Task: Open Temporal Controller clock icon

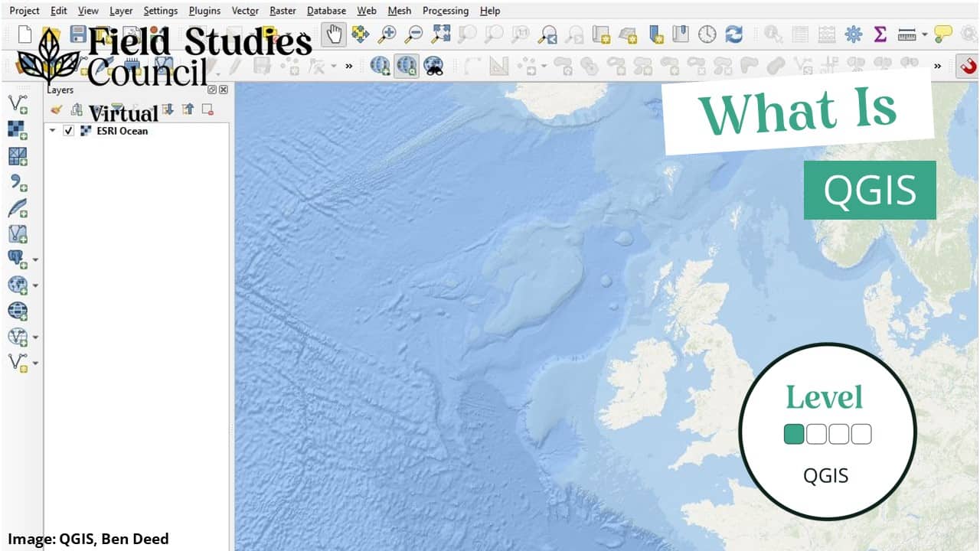Action: pyautogui.click(x=707, y=34)
